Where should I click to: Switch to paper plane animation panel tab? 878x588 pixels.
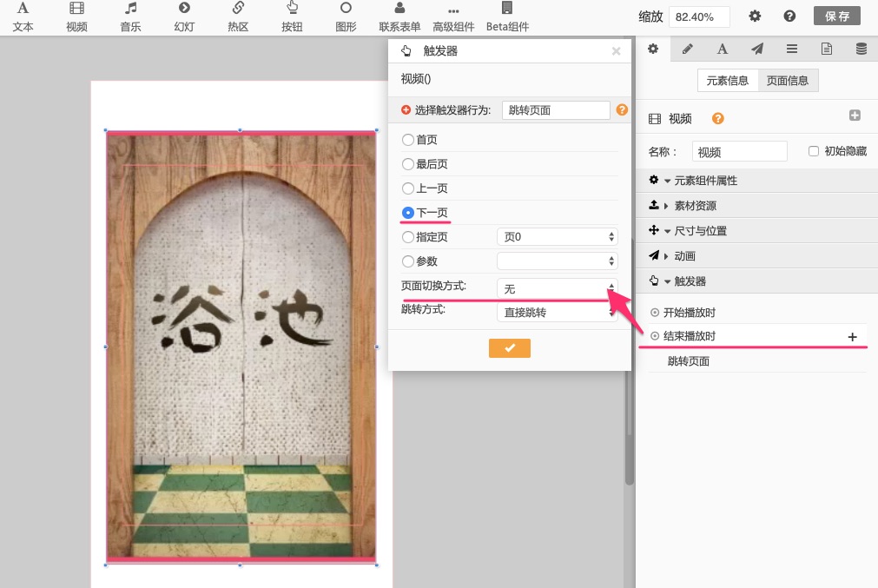(x=757, y=49)
